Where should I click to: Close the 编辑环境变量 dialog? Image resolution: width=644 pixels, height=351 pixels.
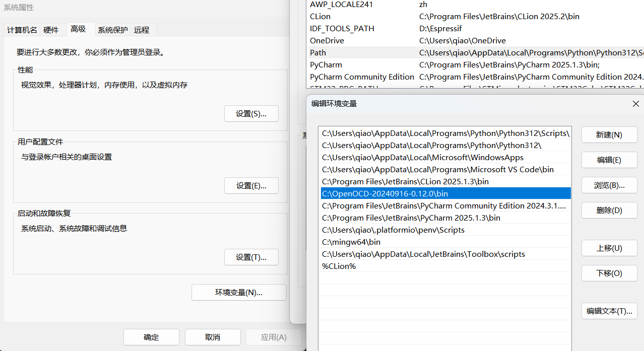pyautogui.click(x=635, y=104)
